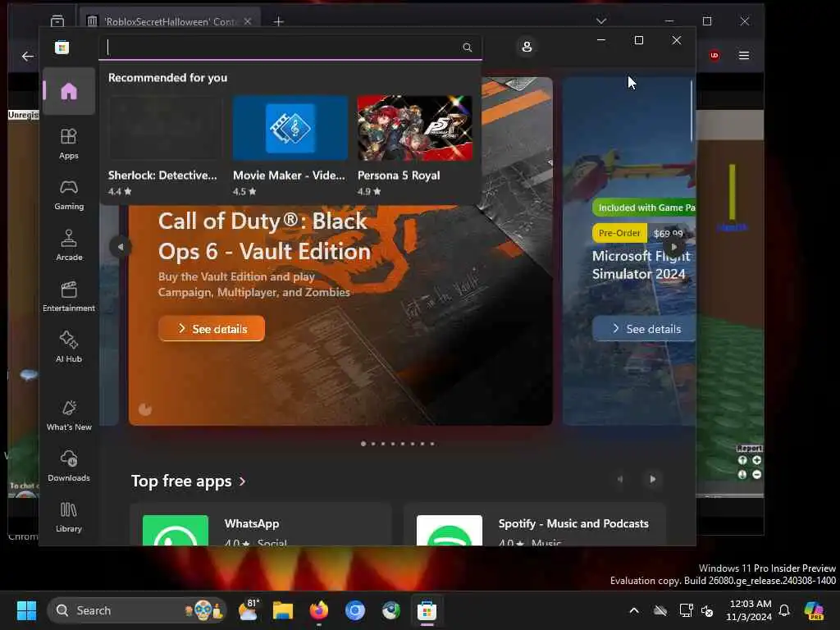Show What's New in the Store
Viewport: 840px width, 630px height.
coord(69,415)
